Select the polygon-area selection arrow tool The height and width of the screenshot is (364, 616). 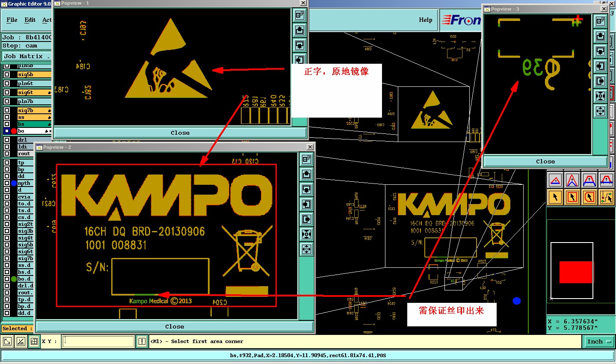click(589, 197)
